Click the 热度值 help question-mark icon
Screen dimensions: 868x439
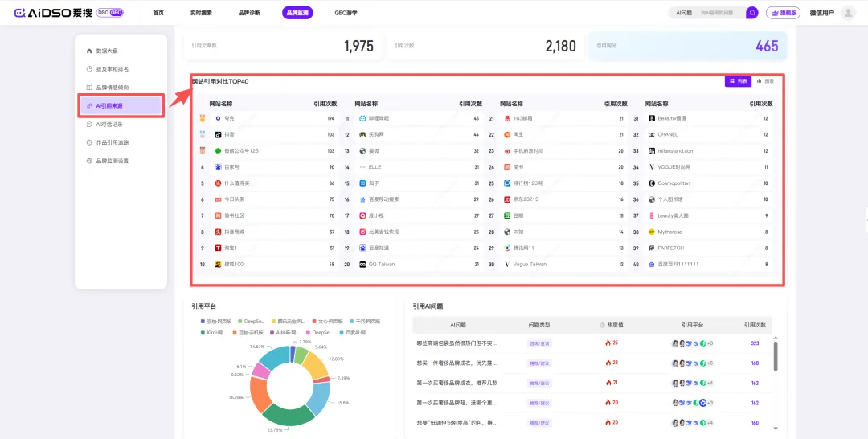coord(602,326)
